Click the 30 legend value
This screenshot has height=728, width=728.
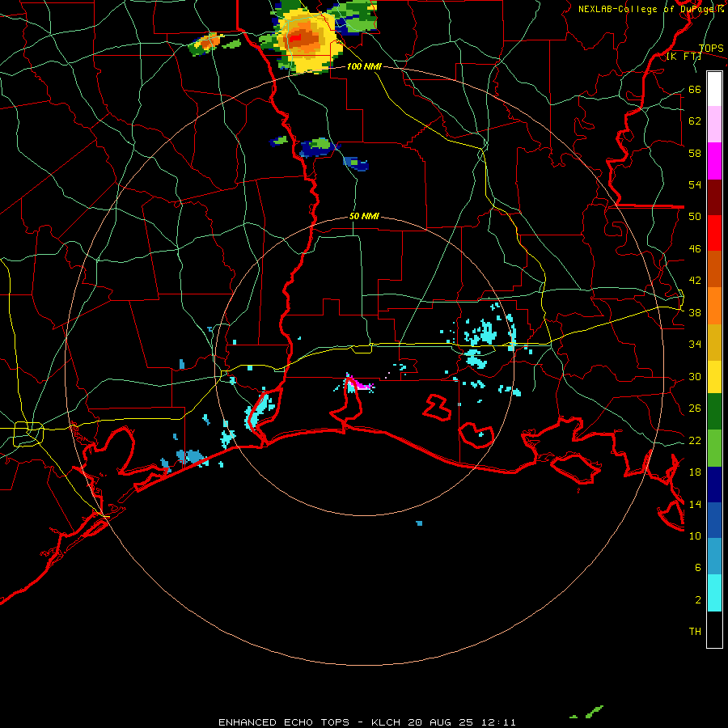(695, 376)
